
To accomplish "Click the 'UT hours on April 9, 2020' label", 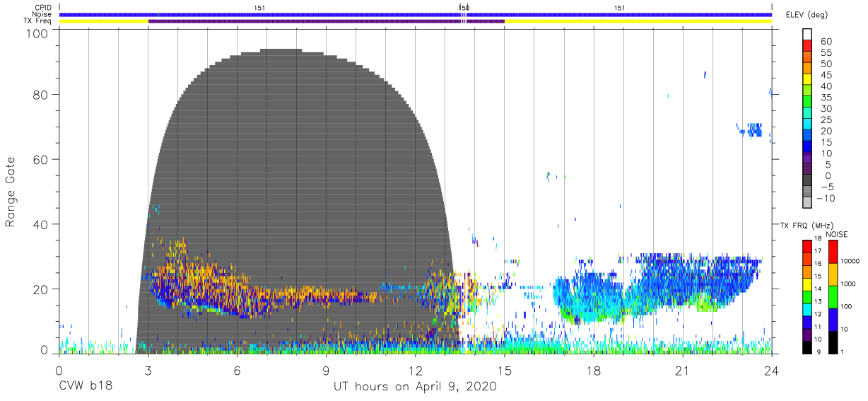I will tap(416, 387).
